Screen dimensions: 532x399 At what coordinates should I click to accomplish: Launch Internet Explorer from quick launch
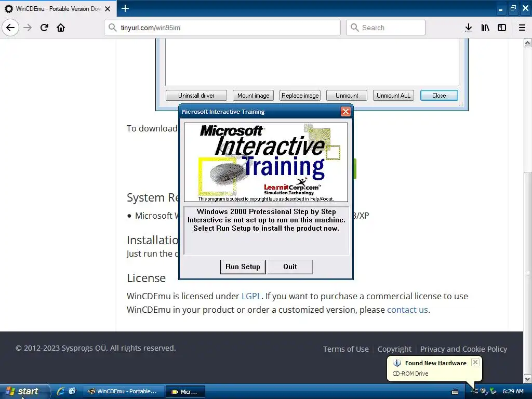click(61, 391)
